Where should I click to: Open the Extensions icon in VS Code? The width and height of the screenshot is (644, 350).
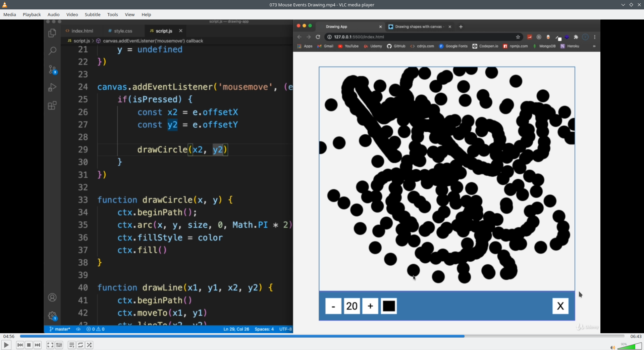click(52, 105)
